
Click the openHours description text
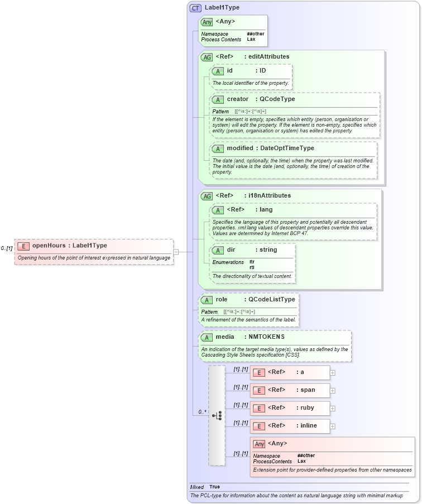94,258
